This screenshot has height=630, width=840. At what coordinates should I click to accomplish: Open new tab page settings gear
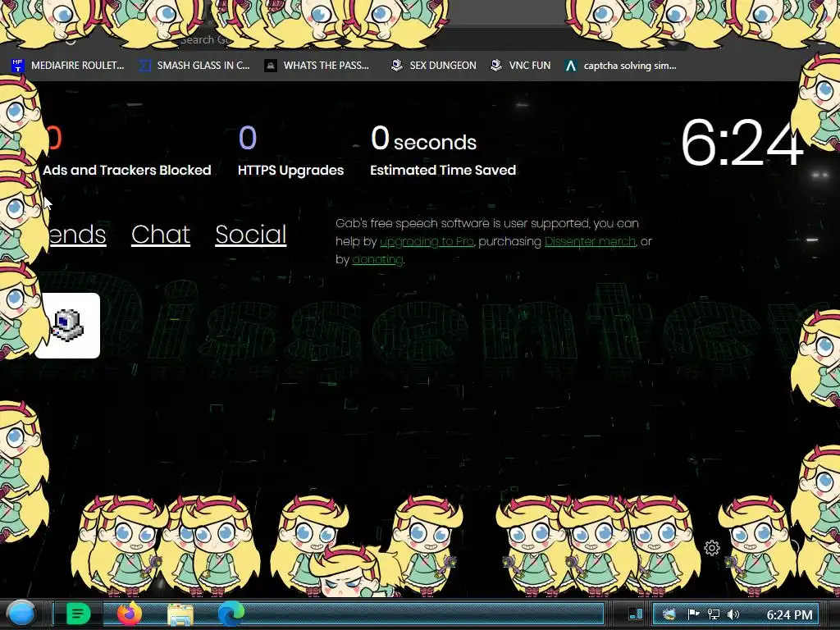(x=712, y=548)
